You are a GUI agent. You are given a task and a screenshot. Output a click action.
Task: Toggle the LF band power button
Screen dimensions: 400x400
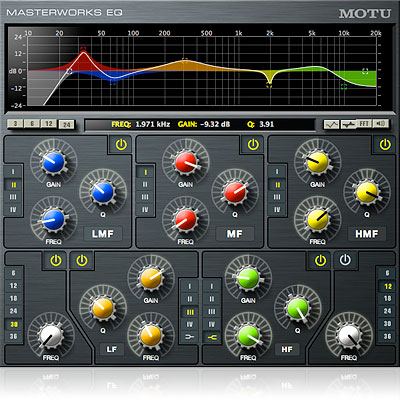click(82, 260)
